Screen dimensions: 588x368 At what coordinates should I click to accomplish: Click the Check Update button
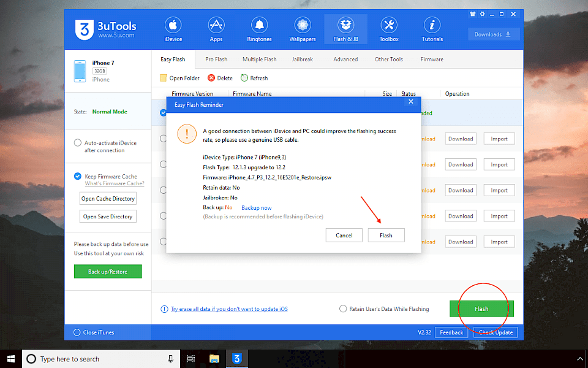click(496, 332)
